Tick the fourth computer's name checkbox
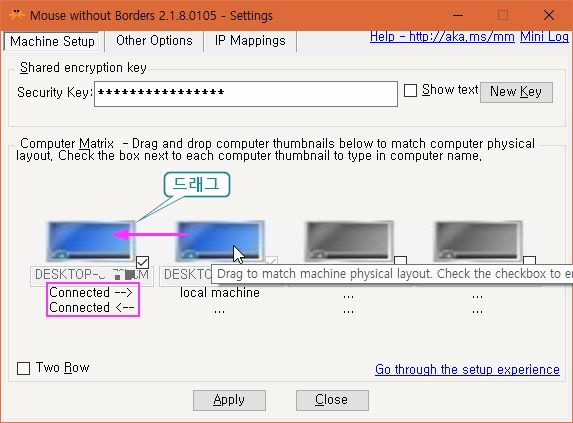Viewport: 573px width, 423px height. pos(530,260)
